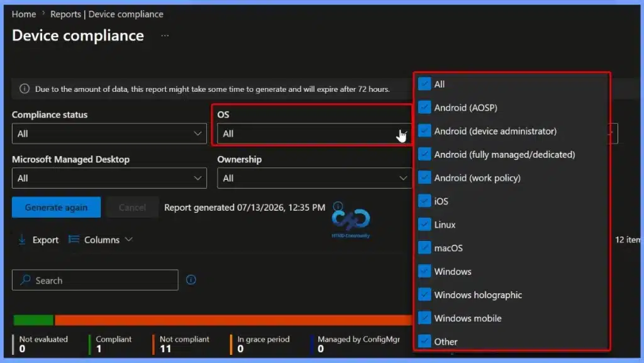Toggle the Other checkbox
The image size is (644, 363).
(x=425, y=341)
